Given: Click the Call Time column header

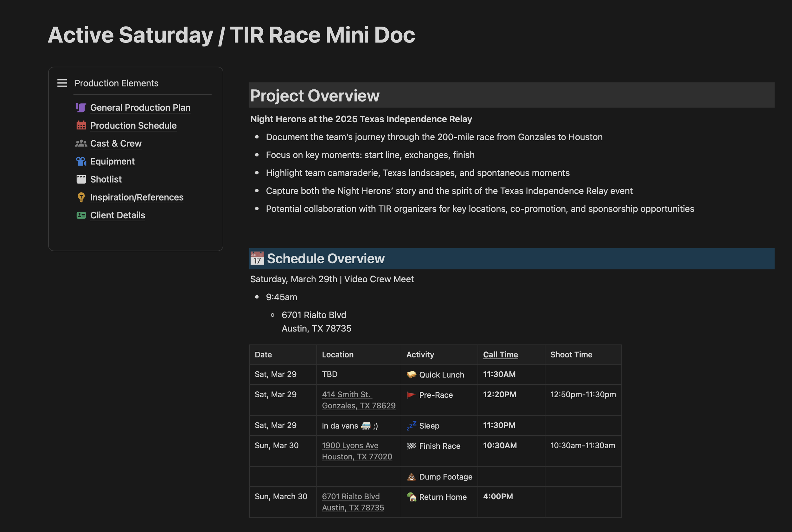Looking at the screenshot, I should [500, 355].
